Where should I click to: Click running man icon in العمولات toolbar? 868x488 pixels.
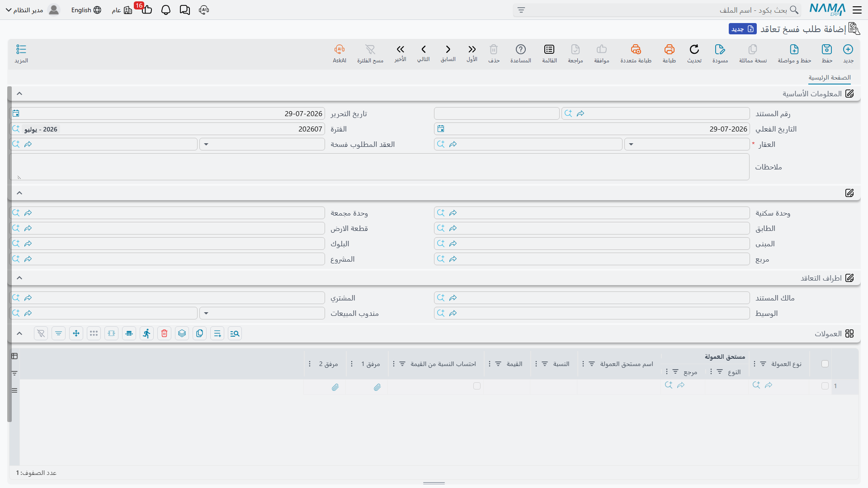pos(147,333)
